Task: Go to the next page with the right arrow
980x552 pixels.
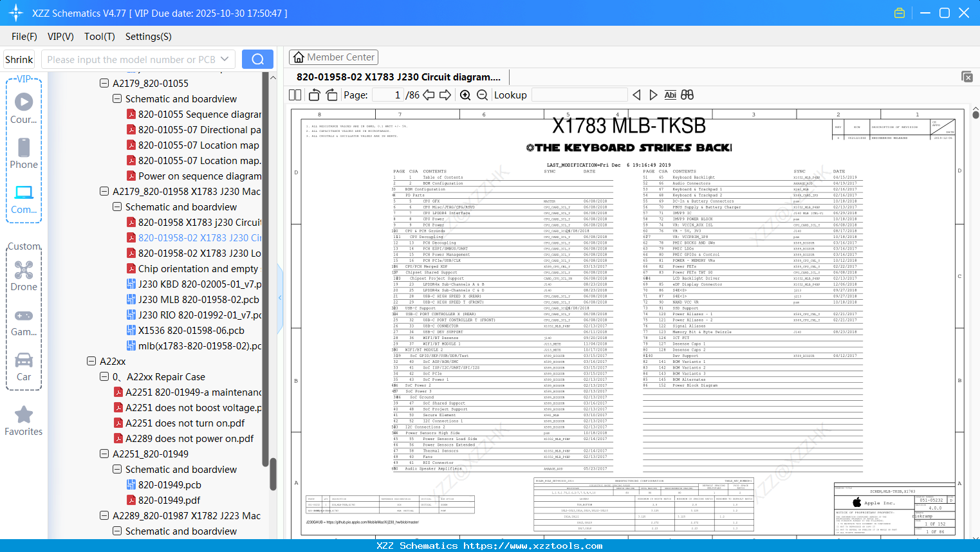Action: coord(445,95)
